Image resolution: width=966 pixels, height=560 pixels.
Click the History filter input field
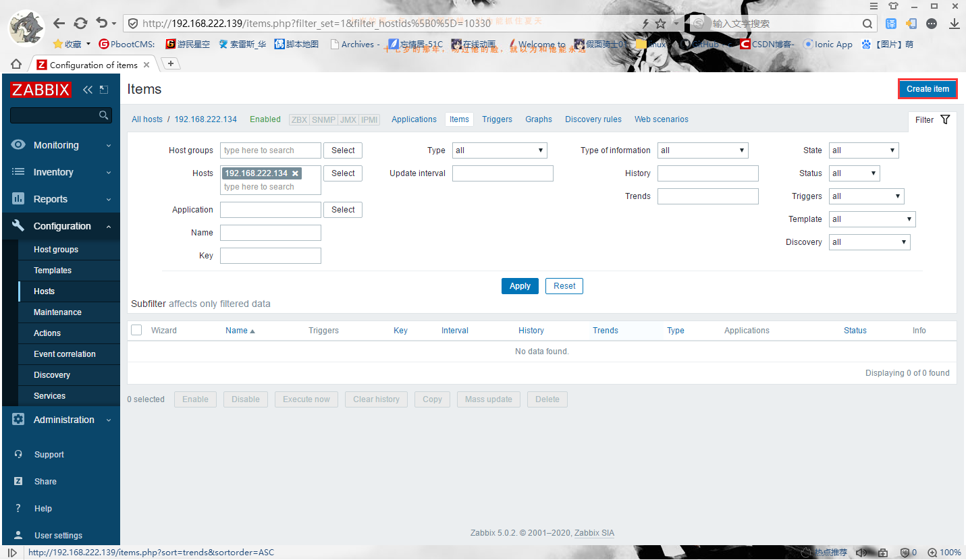[x=708, y=173]
